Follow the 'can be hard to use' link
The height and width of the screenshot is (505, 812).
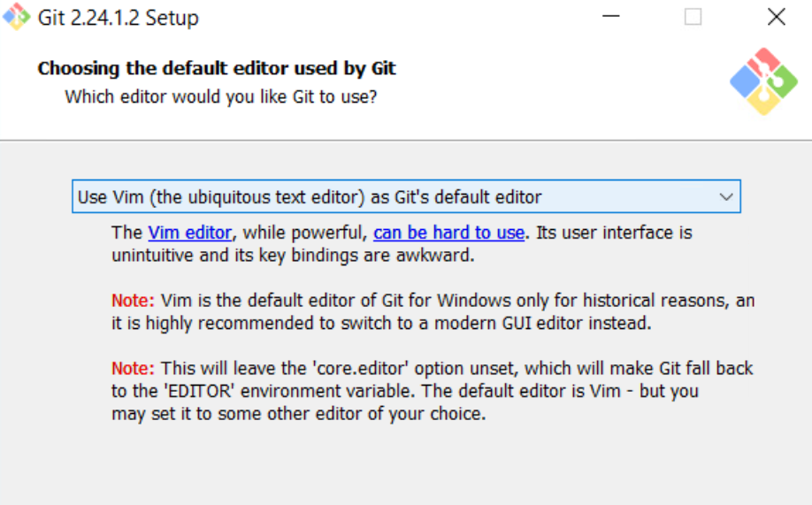point(448,233)
